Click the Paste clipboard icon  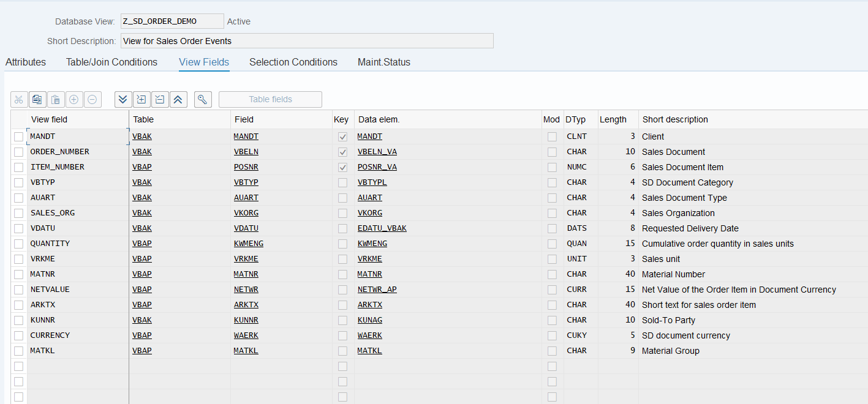[x=56, y=99]
